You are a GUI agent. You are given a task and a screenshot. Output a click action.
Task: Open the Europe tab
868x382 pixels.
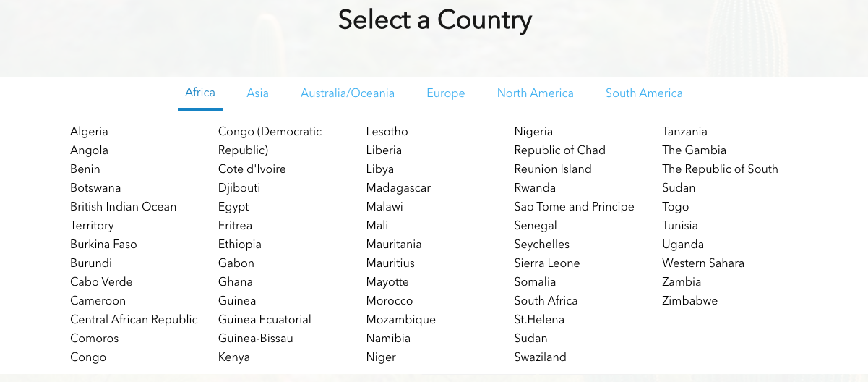445,93
